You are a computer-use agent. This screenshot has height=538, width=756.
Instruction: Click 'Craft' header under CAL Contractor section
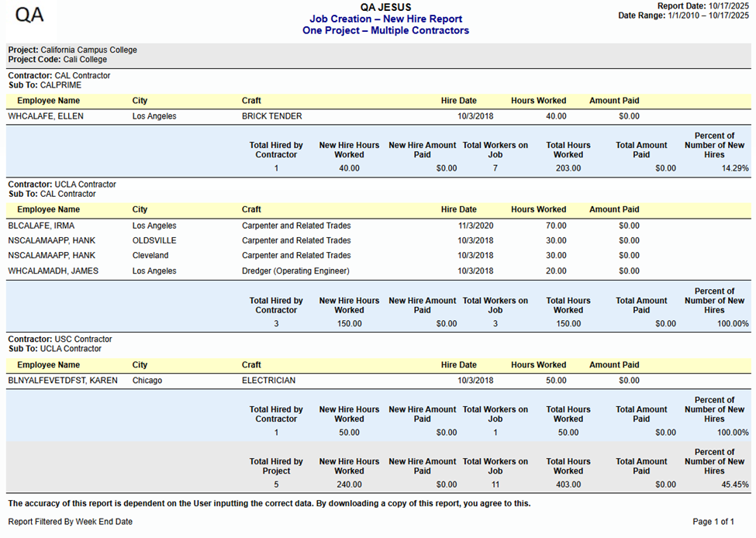coord(251,101)
